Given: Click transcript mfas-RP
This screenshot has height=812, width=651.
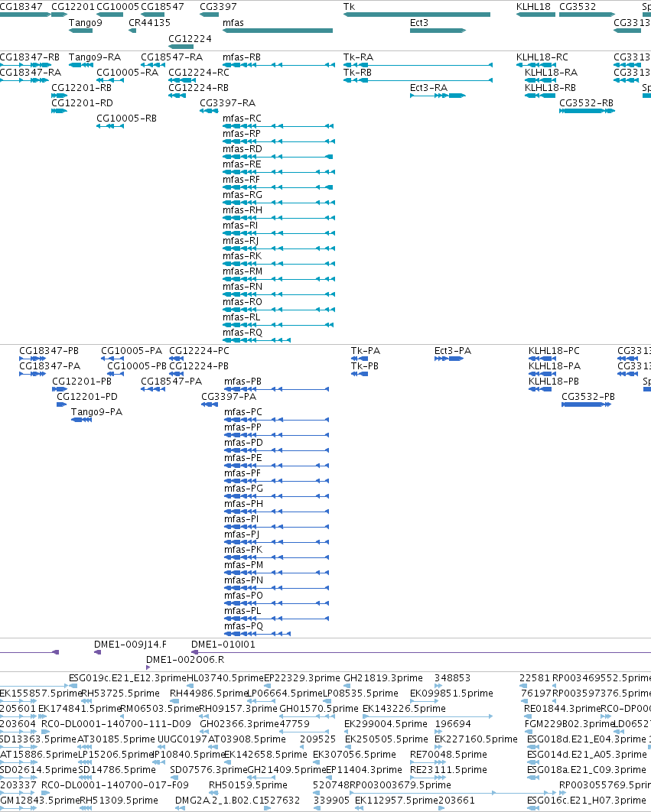Looking at the screenshot, I should pyautogui.click(x=242, y=134).
